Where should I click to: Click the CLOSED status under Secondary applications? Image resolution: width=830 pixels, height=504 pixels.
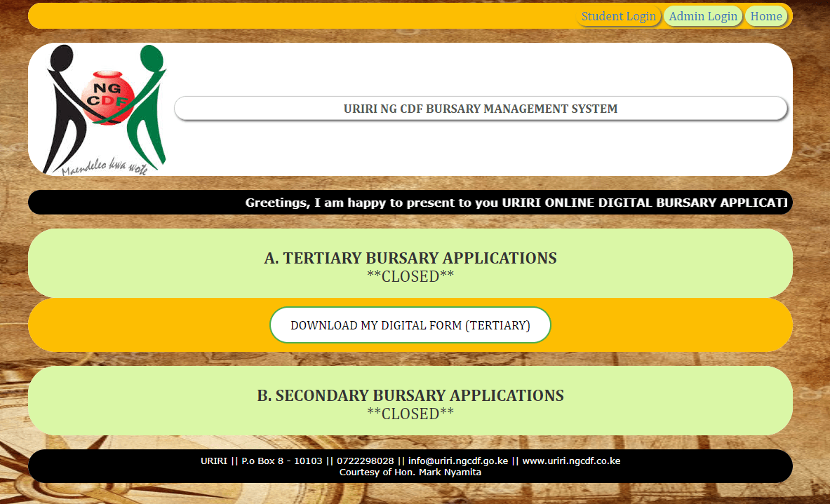(410, 414)
